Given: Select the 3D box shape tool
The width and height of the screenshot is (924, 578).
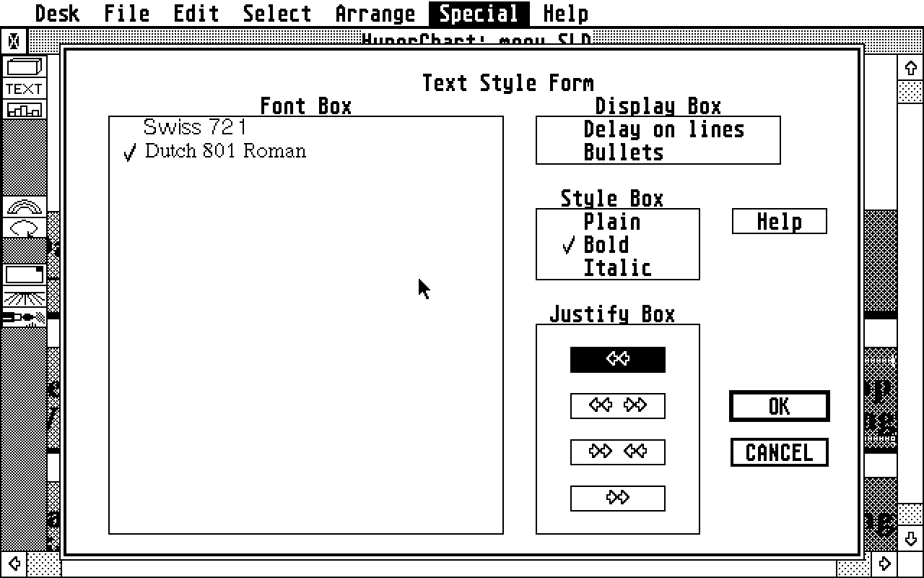Looking at the screenshot, I should pyautogui.click(x=25, y=68).
